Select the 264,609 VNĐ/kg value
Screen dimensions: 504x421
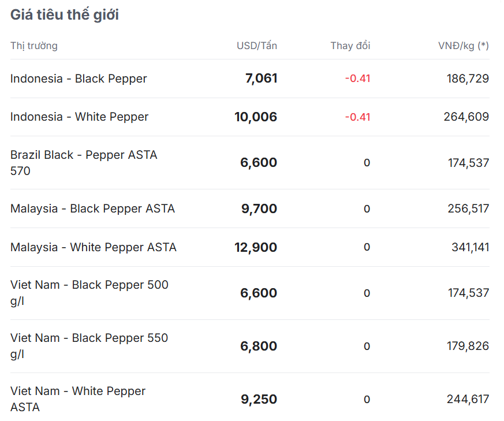pos(466,117)
